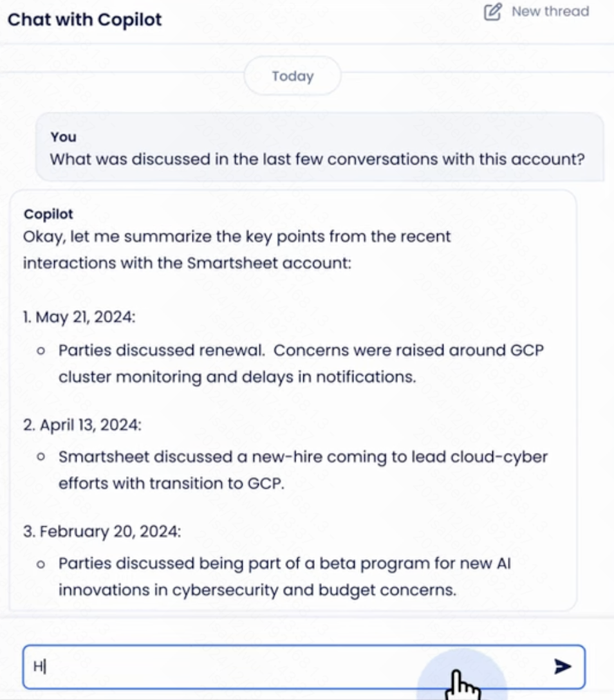Click the question about last few conversations
The image size is (614, 700).
point(317,160)
